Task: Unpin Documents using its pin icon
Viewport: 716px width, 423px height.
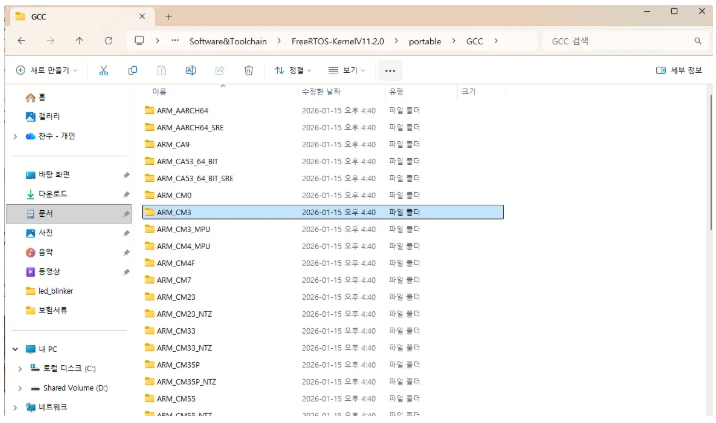Action: click(126, 214)
